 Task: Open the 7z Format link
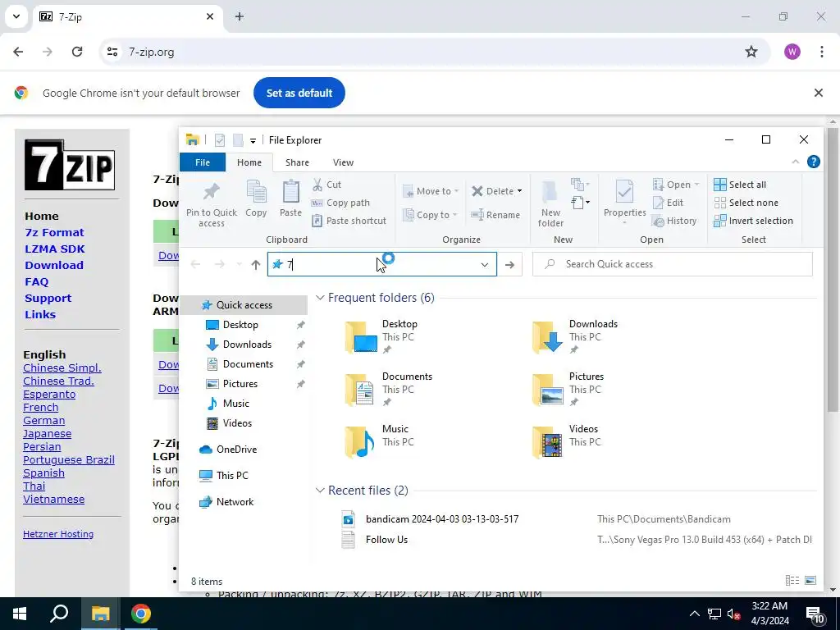[x=55, y=232]
